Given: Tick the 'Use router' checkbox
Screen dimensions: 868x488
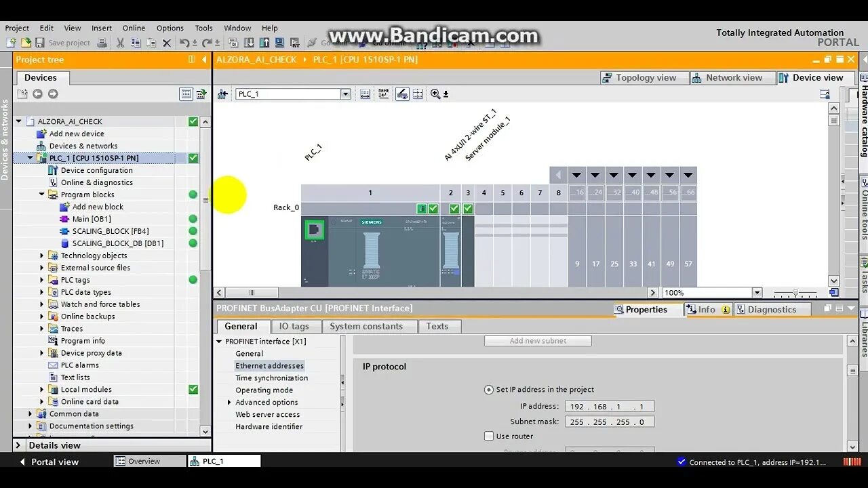Looking at the screenshot, I should (x=489, y=436).
